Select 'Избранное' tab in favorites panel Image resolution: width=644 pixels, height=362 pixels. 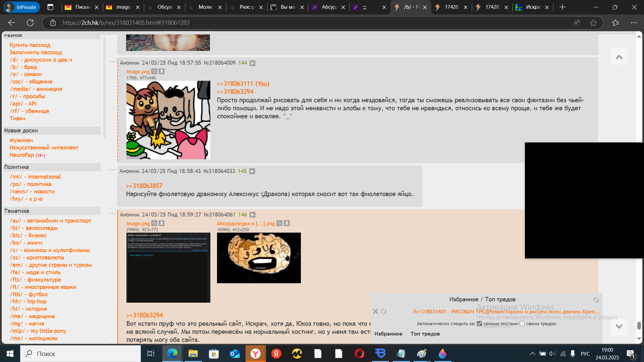point(388,334)
